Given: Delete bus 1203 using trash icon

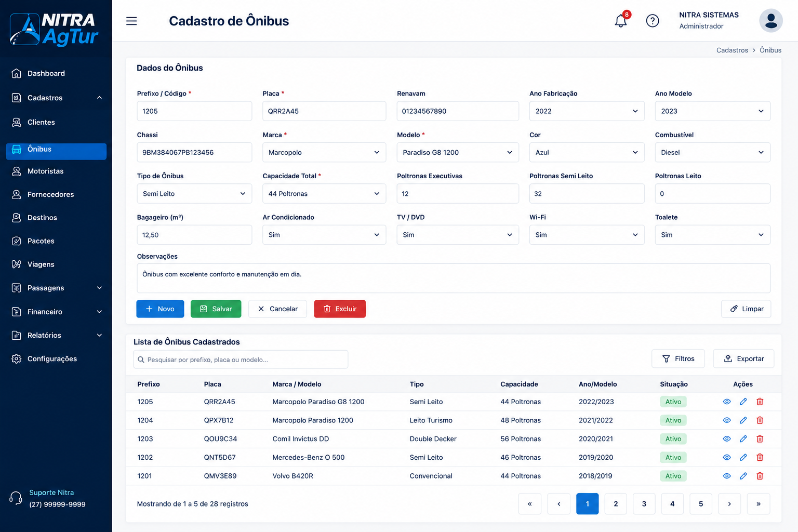Looking at the screenshot, I should tap(760, 439).
